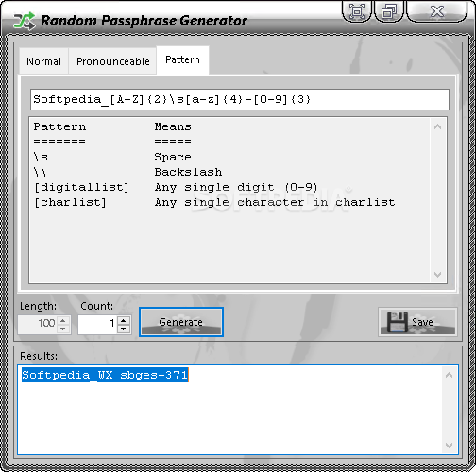Click the [charlist] help row
The image size is (476, 472).
click(214, 202)
